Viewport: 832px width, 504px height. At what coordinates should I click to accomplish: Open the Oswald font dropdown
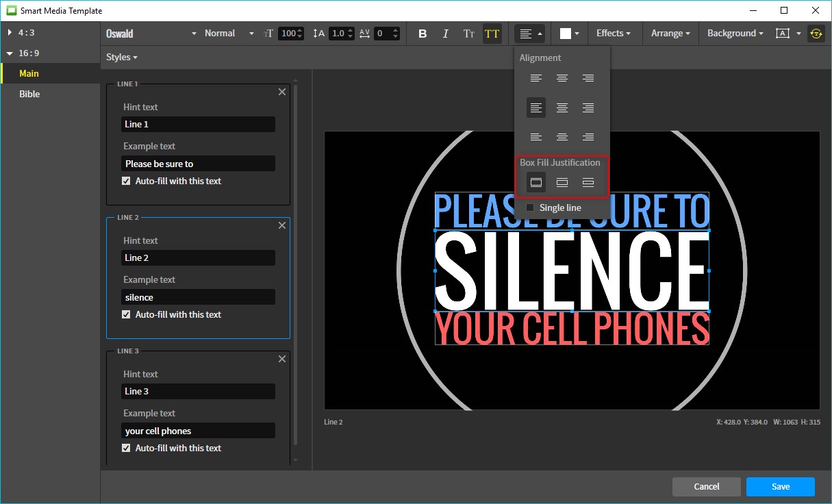151,34
